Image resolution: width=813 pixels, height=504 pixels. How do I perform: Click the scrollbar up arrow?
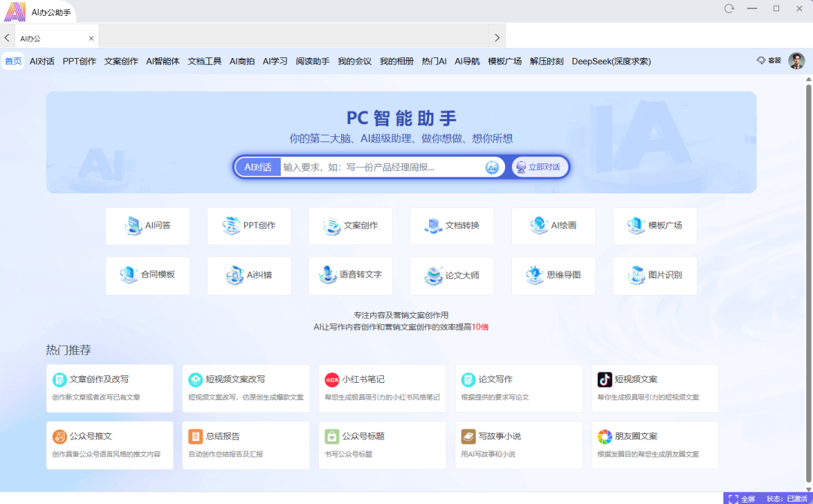(808, 79)
